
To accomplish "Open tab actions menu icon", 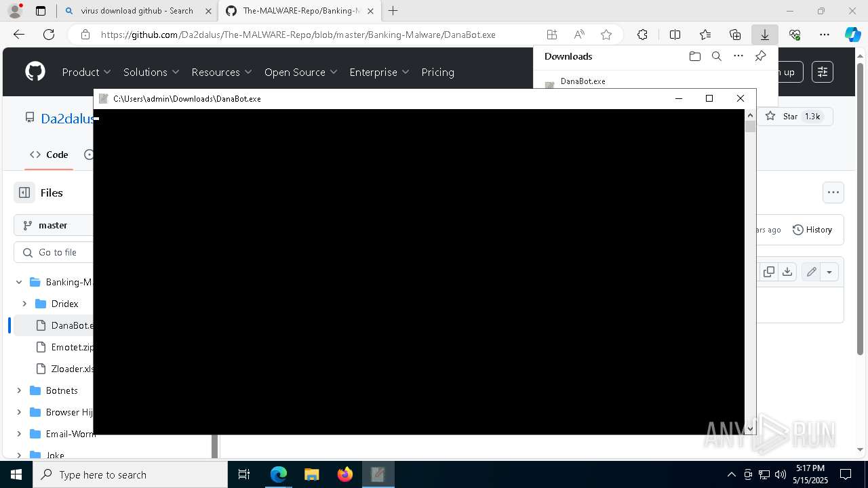I will [41, 11].
